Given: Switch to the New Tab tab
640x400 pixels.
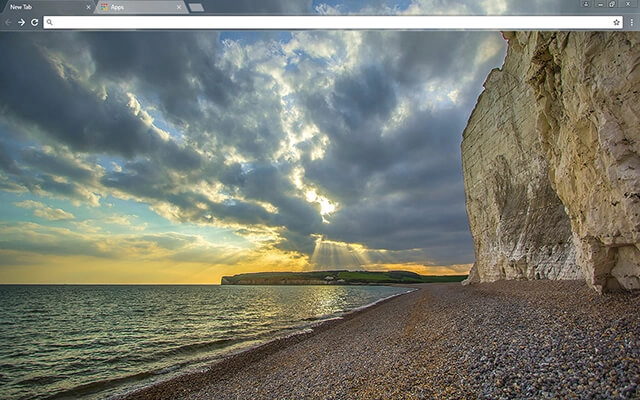Looking at the screenshot, I should (x=47, y=7).
